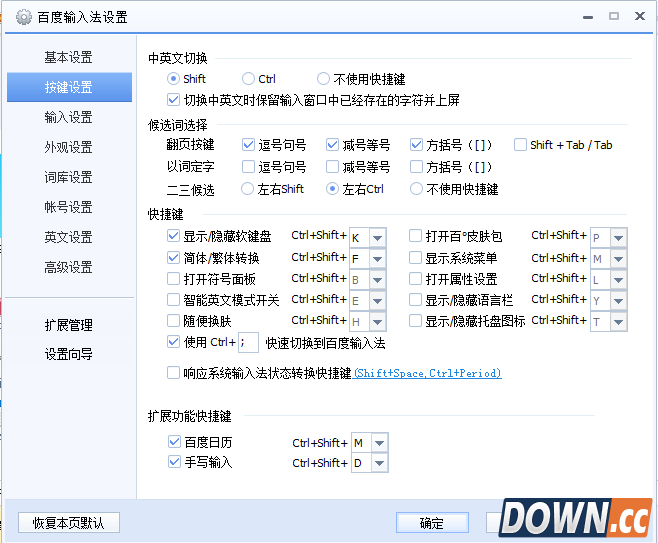The width and height of the screenshot is (658, 543).
Task: Open key dropdown for 智能英文模式开关 (E)
Action: click(377, 301)
